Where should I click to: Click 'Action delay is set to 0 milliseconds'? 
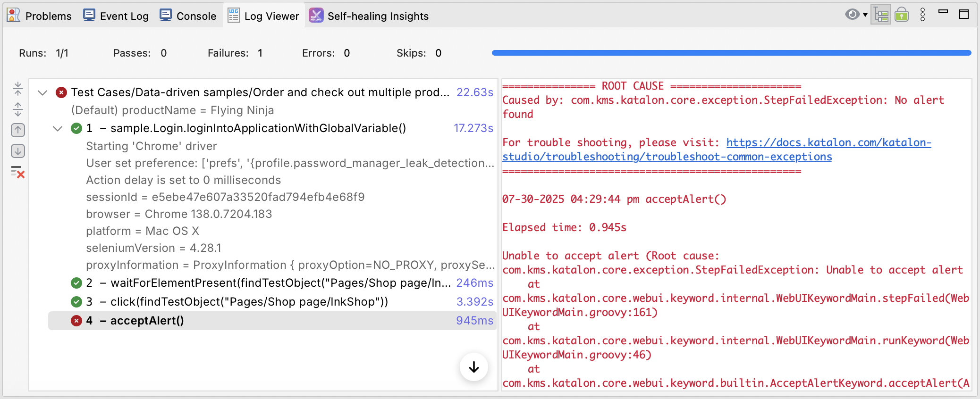(183, 180)
